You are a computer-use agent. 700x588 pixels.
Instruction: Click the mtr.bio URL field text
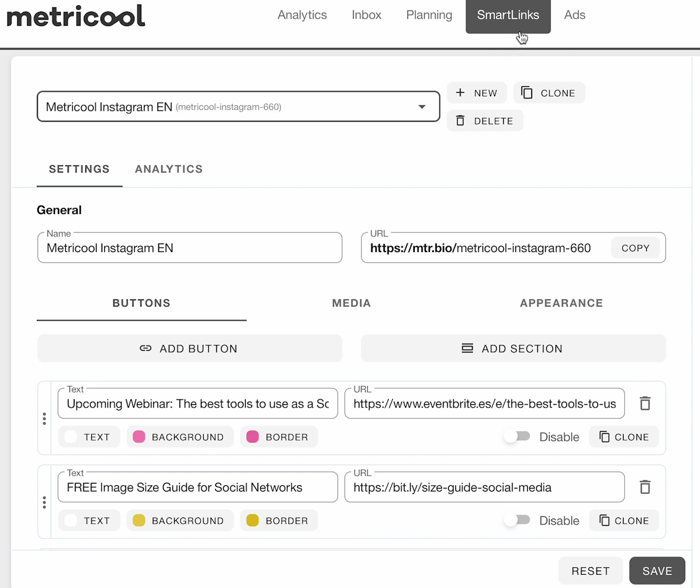coord(481,248)
